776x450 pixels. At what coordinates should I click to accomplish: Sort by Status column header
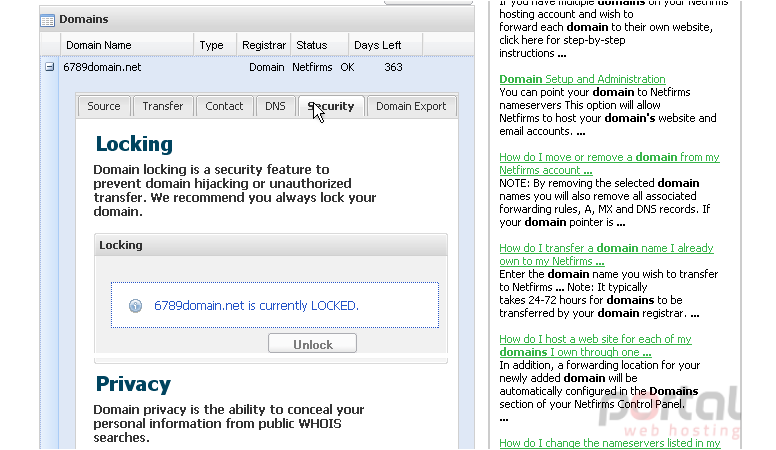click(320, 45)
